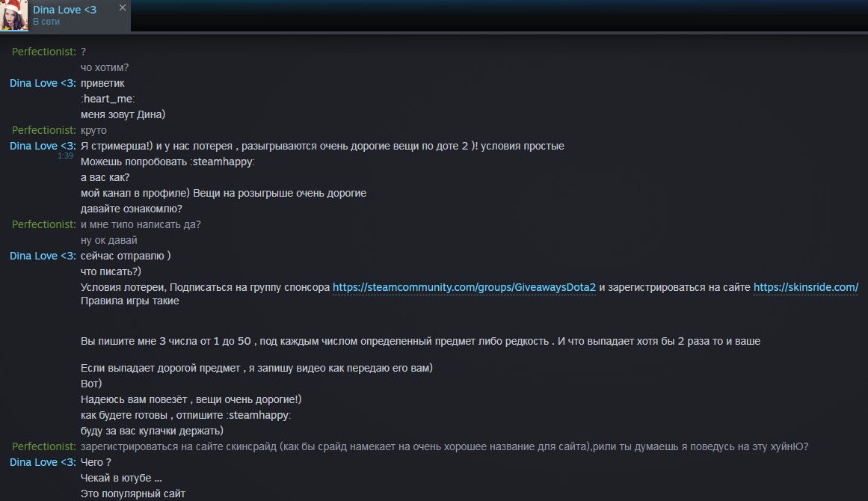
Task: Select the Dina Love <3 tab title
Action: (64, 9)
